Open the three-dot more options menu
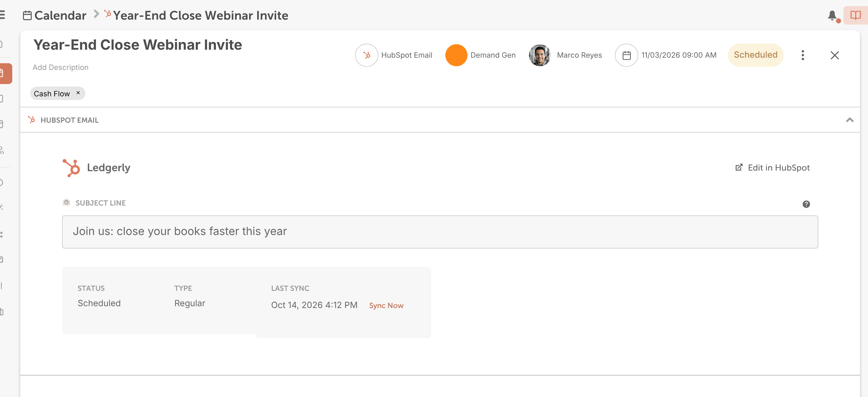Image resolution: width=868 pixels, height=397 pixels. (803, 55)
